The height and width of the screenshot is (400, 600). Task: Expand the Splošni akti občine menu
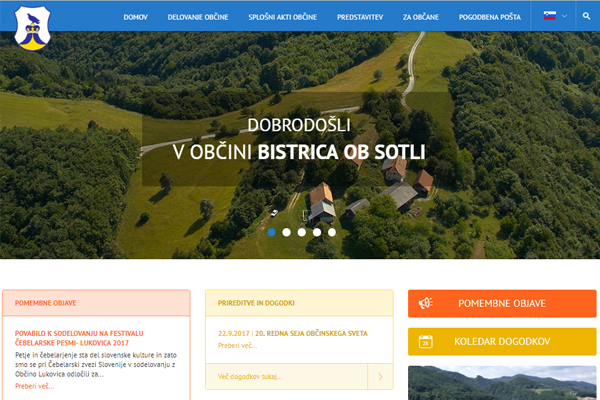(283, 17)
